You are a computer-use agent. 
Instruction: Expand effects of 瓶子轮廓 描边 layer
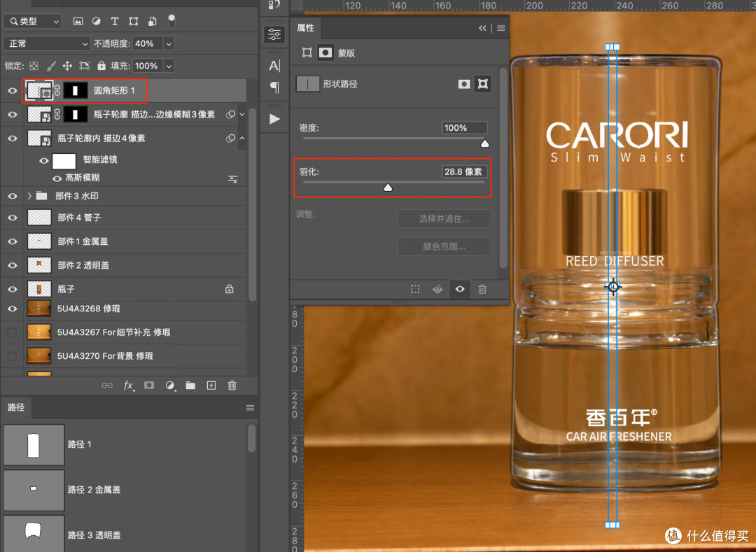click(x=242, y=114)
